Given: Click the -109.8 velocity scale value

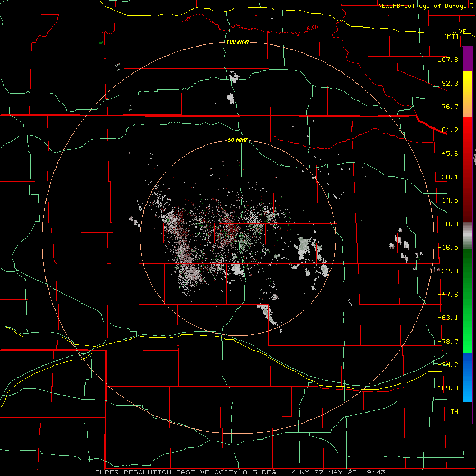Looking at the screenshot, I should (x=446, y=388).
